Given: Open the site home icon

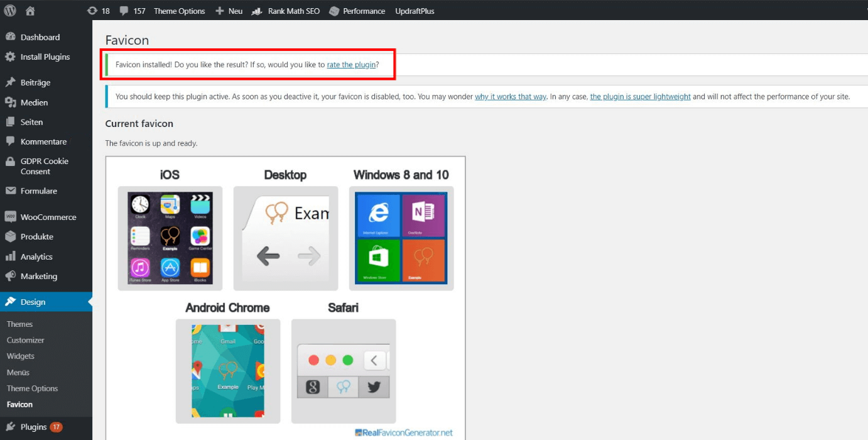Looking at the screenshot, I should tap(30, 11).
